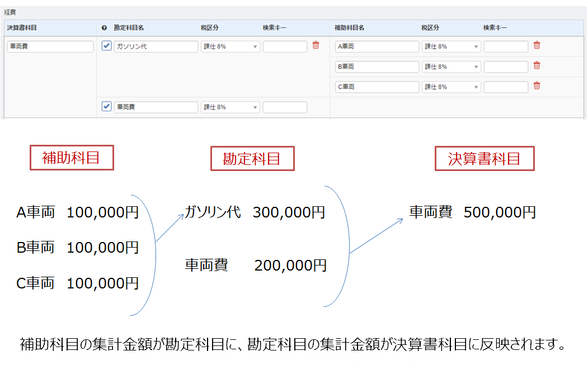588x365 pixels.
Task: Click the 決算書科目 field containing 車両費
Action: click(50, 47)
